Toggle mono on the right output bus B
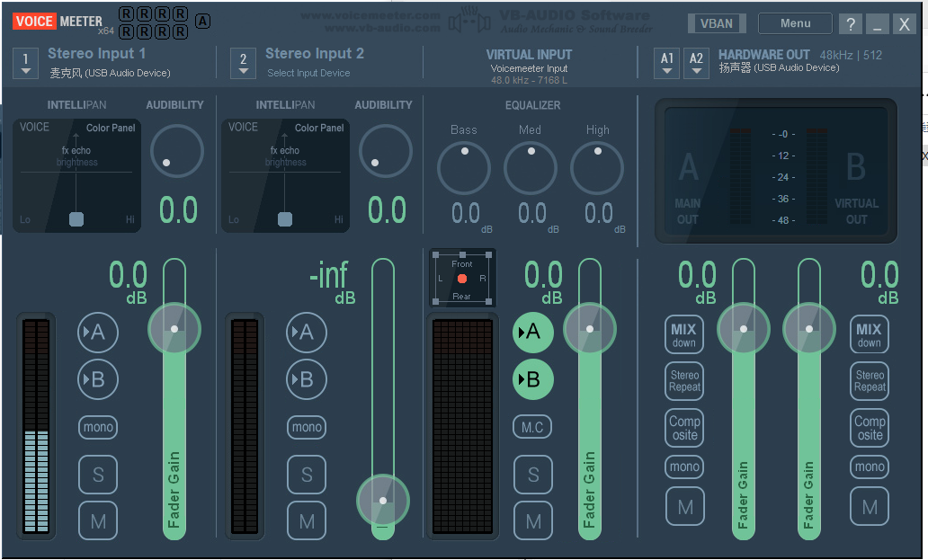This screenshot has height=560, width=928. (x=870, y=467)
